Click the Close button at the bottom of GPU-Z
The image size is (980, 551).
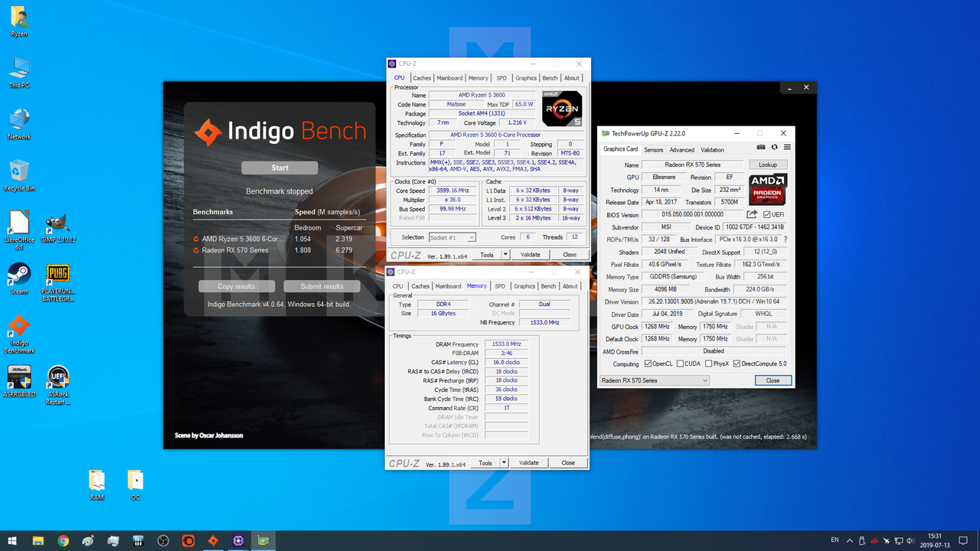pyautogui.click(x=773, y=380)
